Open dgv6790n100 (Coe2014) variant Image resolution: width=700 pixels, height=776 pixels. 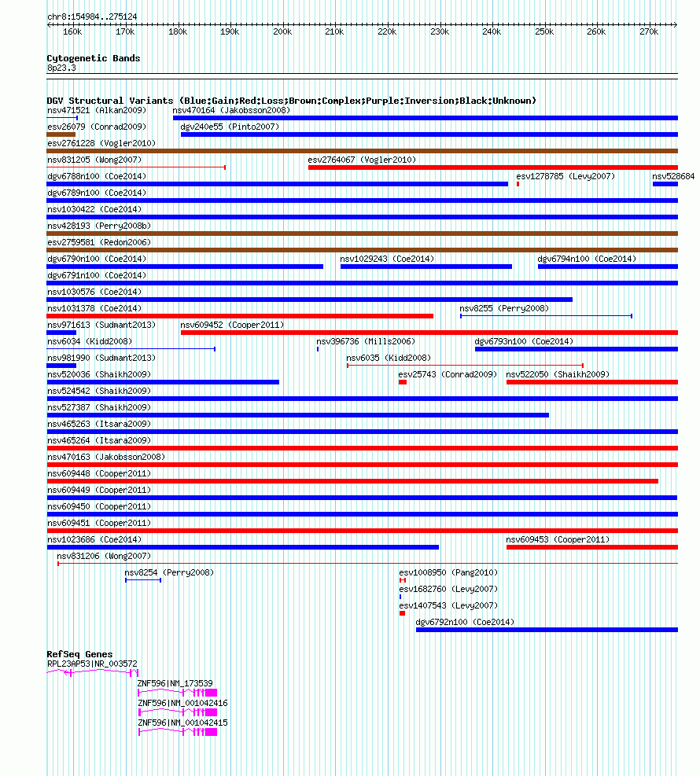click(x=185, y=267)
